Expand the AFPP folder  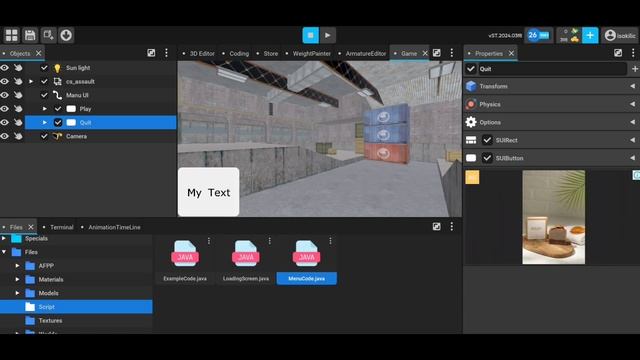[x=17, y=266]
